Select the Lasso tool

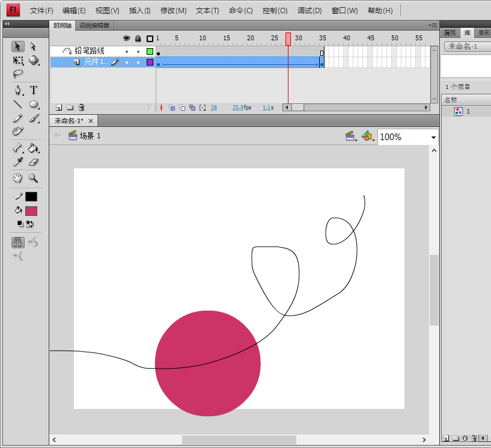tap(18, 74)
